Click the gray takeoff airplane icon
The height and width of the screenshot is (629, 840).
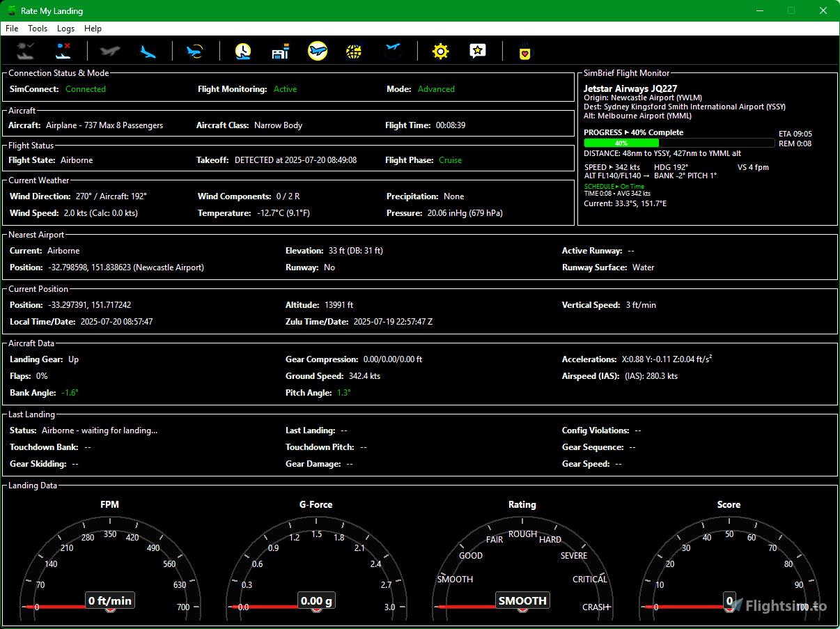[x=109, y=51]
